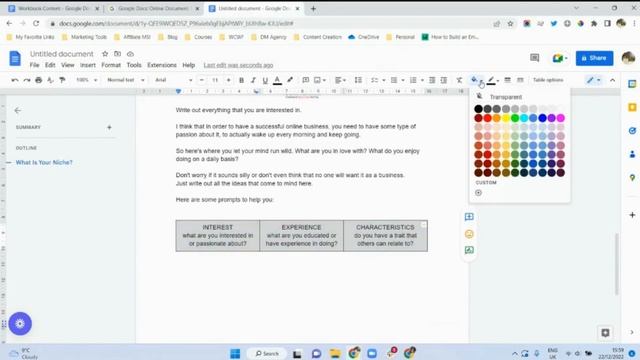Click the font size field
This screenshot has height=360, width=640.
[x=215, y=80]
